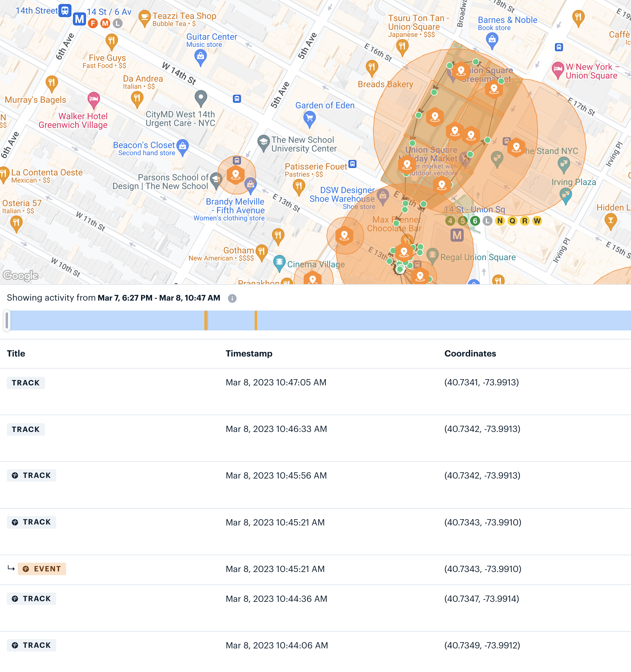Click the child-row arrow beside the EVENT badge
Screen dimensions: 631x672
point(11,568)
